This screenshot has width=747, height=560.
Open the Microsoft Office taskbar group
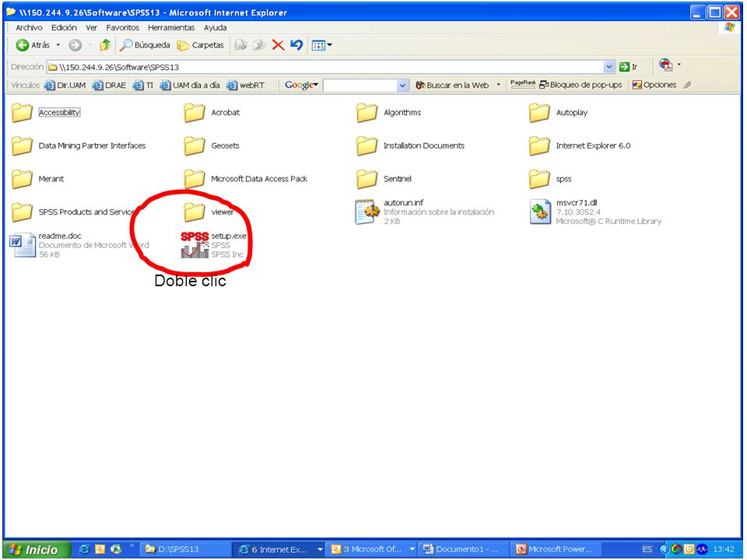click(x=373, y=550)
